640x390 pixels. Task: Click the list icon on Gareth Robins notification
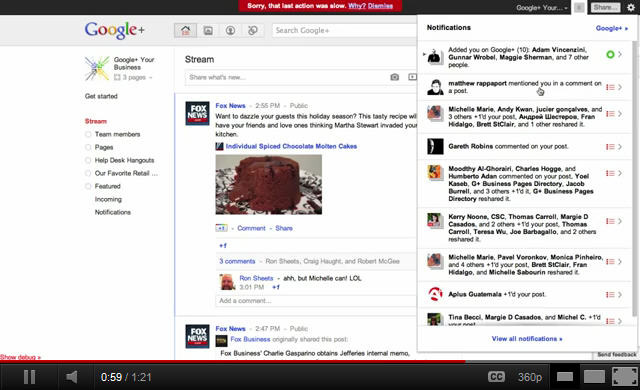point(610,146)
